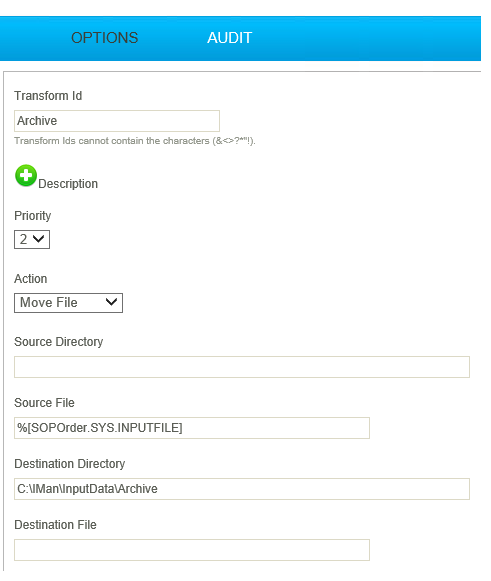Click the Transform Id label

(x=48, y=96)
